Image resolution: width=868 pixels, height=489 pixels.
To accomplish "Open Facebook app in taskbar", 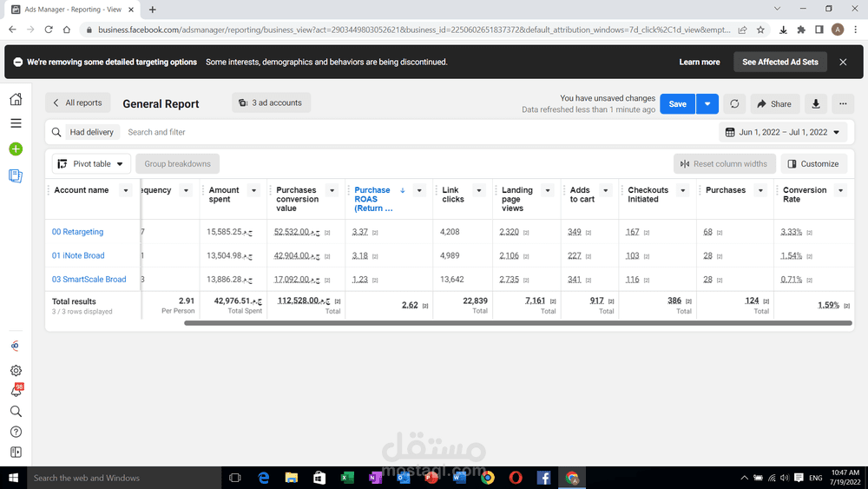I will (x=543, y=478).
